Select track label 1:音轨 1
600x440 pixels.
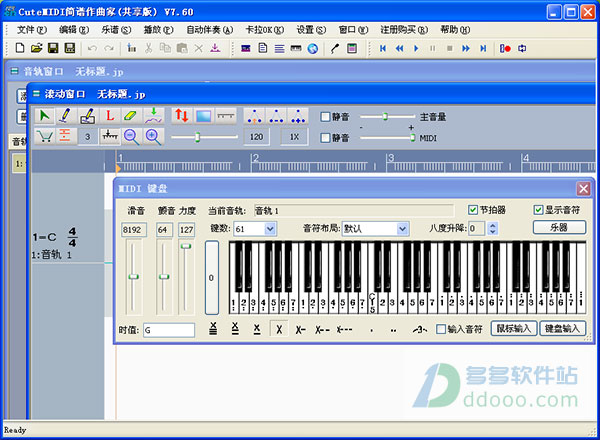(x=52, y=254)
